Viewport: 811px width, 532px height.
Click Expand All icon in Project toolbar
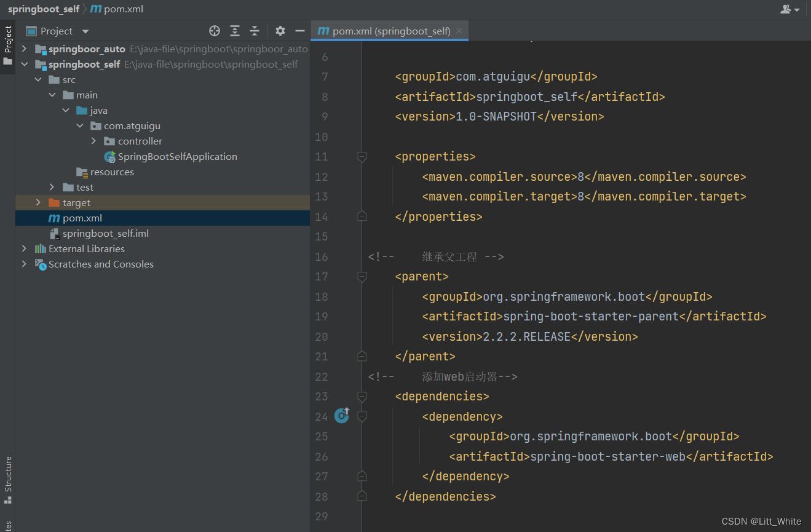(x=235, y=31)
